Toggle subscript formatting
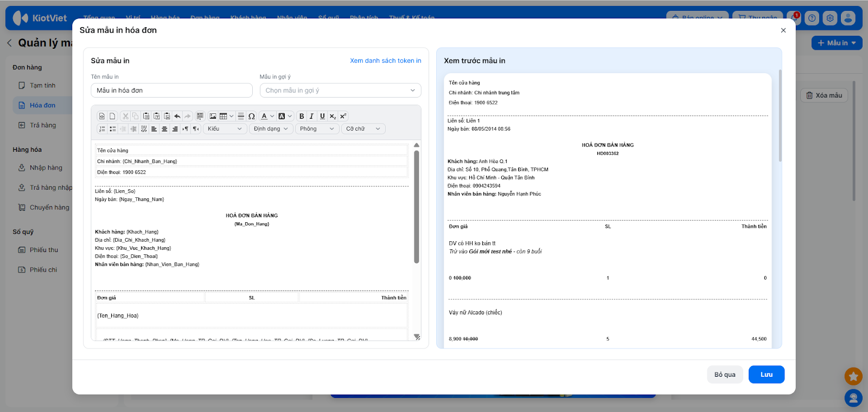The height and width of the screenshot is (412, 868). pos(333,116)
